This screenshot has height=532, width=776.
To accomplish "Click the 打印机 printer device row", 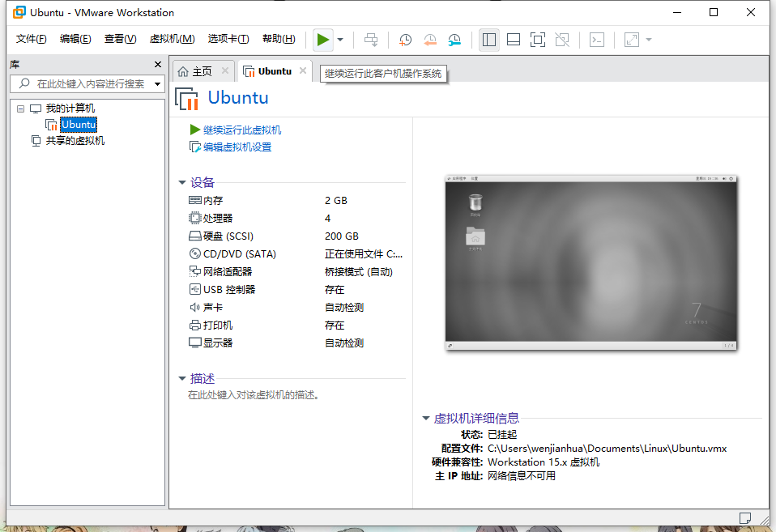I will (296, 326).
